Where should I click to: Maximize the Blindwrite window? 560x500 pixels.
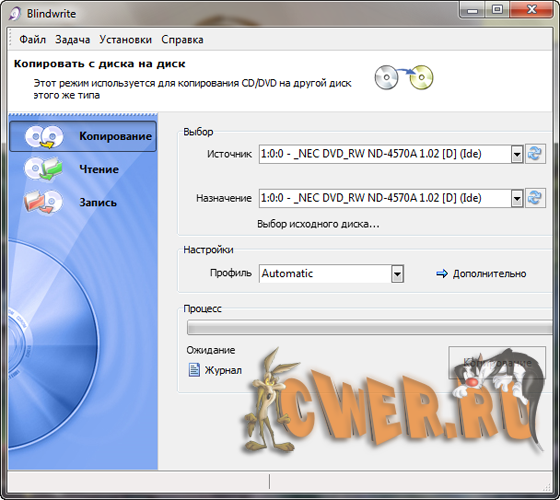[497, 9]
